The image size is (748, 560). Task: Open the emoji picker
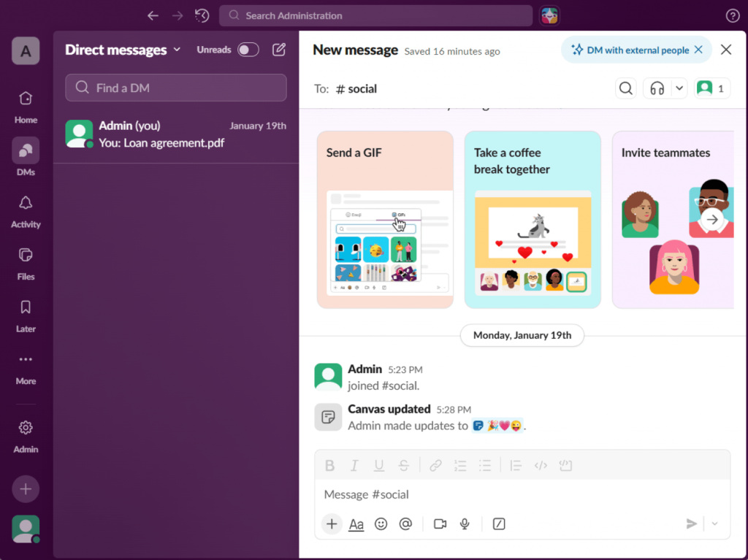pos(381,523)
